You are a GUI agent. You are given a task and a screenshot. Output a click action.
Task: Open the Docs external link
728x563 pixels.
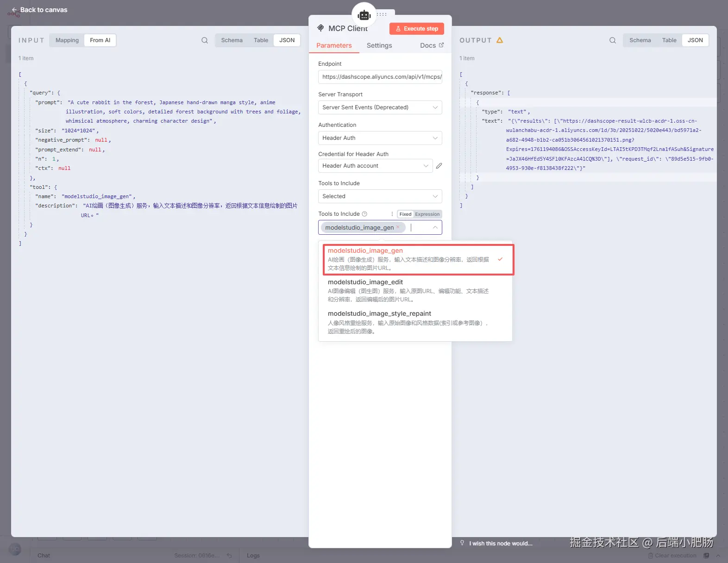point(432,45)
